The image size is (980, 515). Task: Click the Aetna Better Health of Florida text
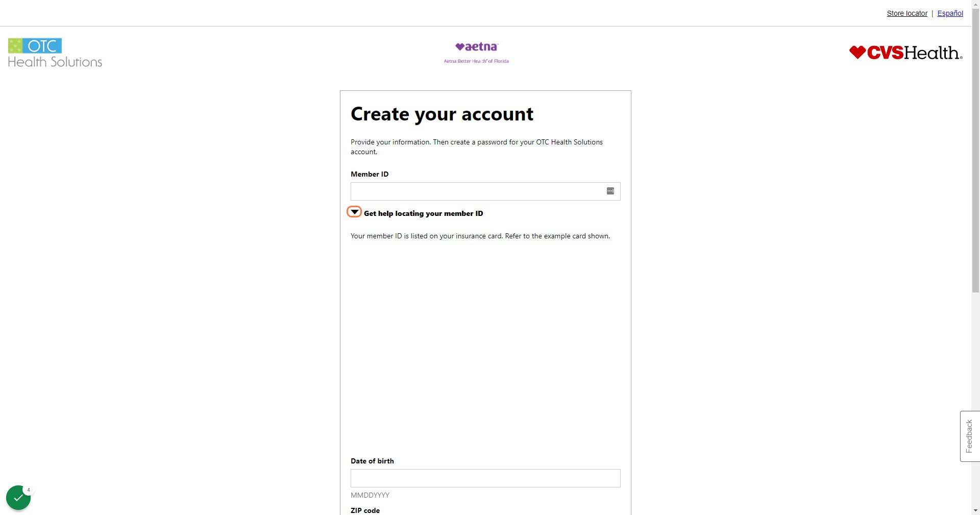(476, 61)
